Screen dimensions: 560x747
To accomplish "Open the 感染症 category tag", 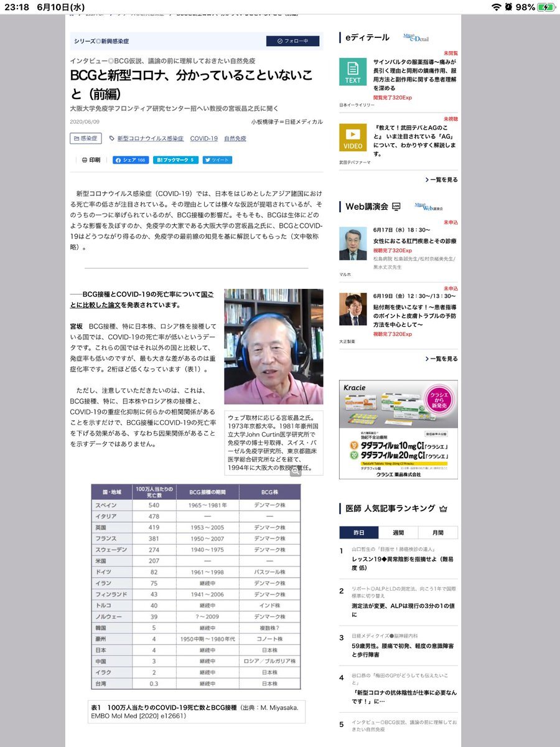I will [x=85, y=138].
